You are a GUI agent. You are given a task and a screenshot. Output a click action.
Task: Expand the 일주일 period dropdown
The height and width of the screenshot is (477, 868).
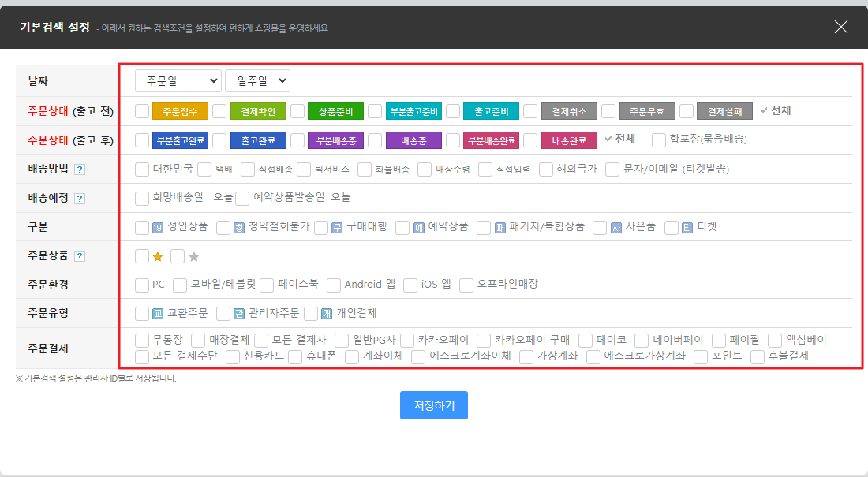coord(257,81)
